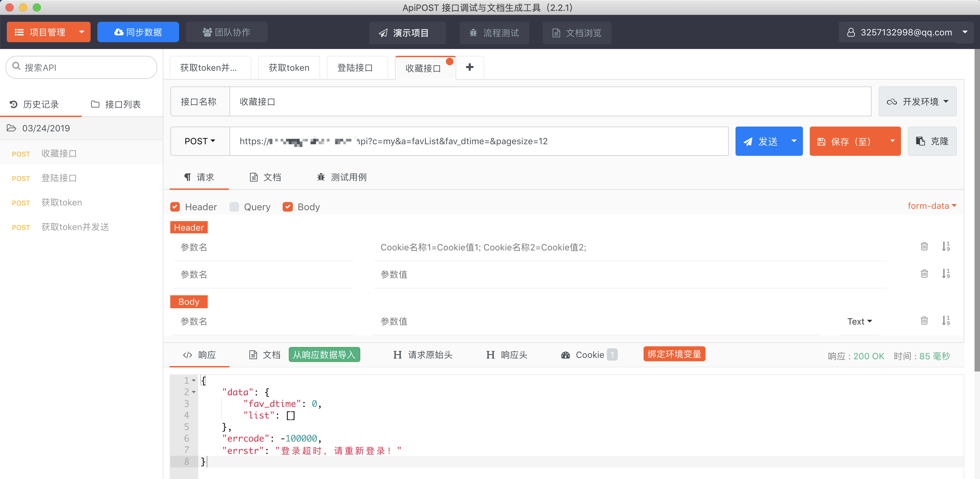Open the 响应头 response headers tab
This screenshot has width=980, height=479.
pyautogui.click(x=507, y=355)
